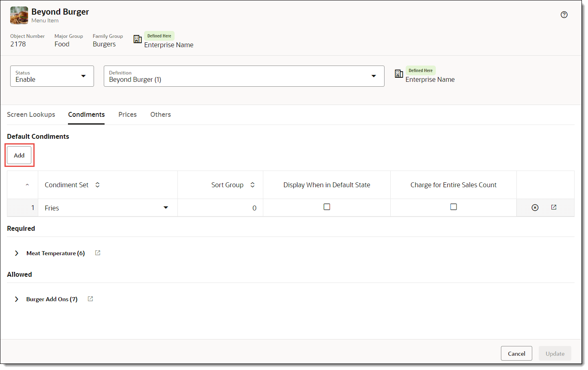Click the Display When in Default State header

[327, 185]
